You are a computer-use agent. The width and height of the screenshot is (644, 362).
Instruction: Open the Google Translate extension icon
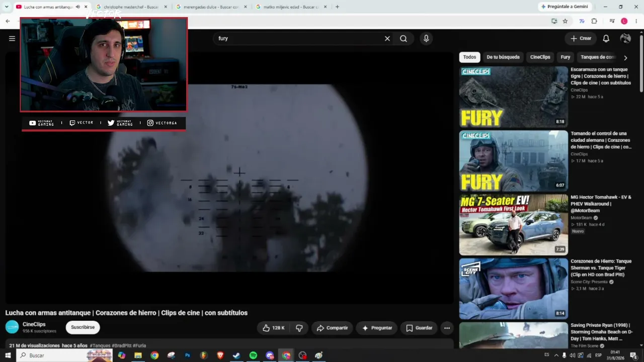[582, 21]
